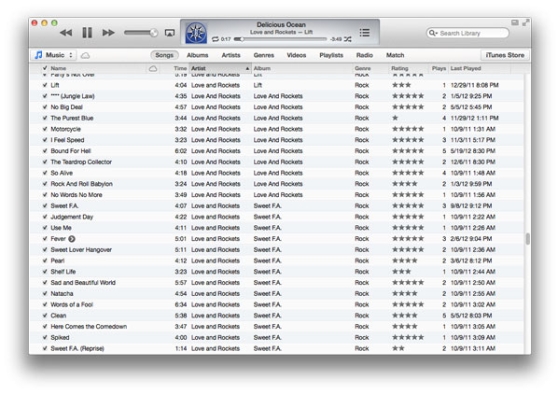560x394 pixels.
Task: Switch to the Albums view
Action: pyautogui.click(x=198, y=55)
